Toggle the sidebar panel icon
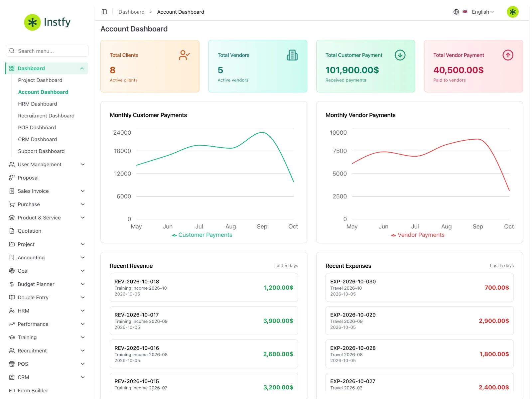532x399 pixels. [x=104, y=12]
